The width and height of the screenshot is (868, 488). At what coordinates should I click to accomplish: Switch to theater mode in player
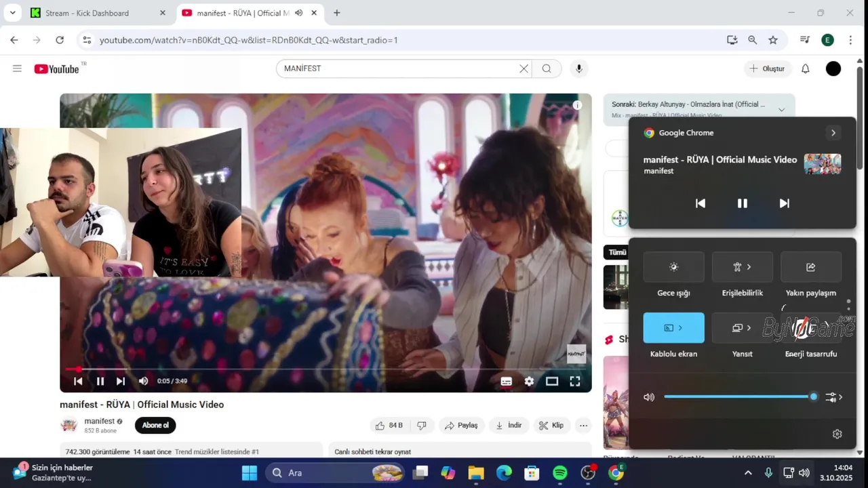552,381
